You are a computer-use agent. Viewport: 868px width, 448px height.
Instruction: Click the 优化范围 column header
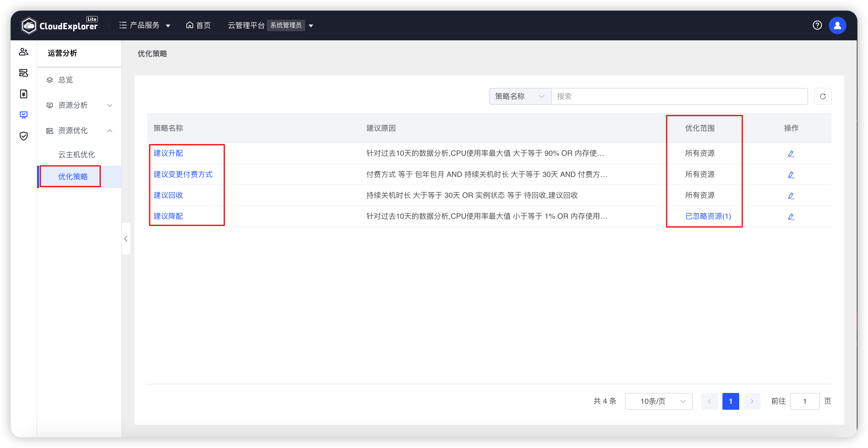[x=700, y=128]
